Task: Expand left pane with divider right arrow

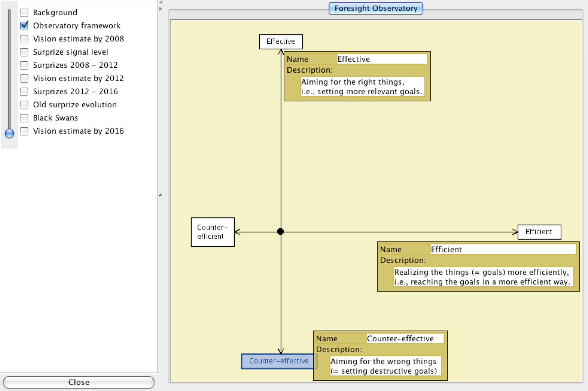Action: [161, 9]
